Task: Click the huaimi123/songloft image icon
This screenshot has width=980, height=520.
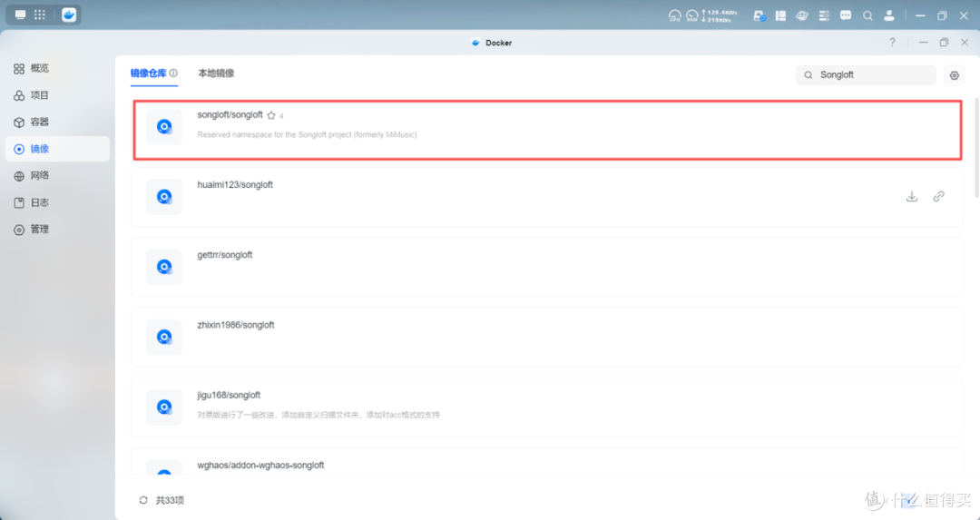Action: (164, 197)
